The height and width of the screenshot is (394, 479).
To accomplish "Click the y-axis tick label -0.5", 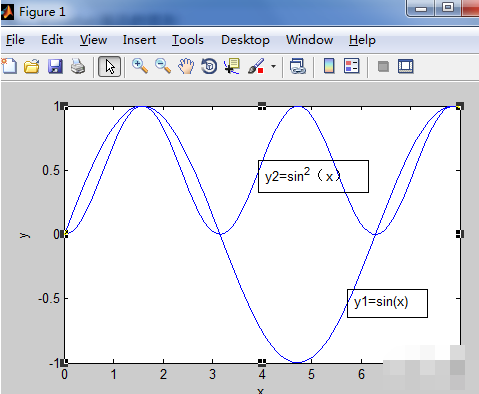I will pos(49,298).
